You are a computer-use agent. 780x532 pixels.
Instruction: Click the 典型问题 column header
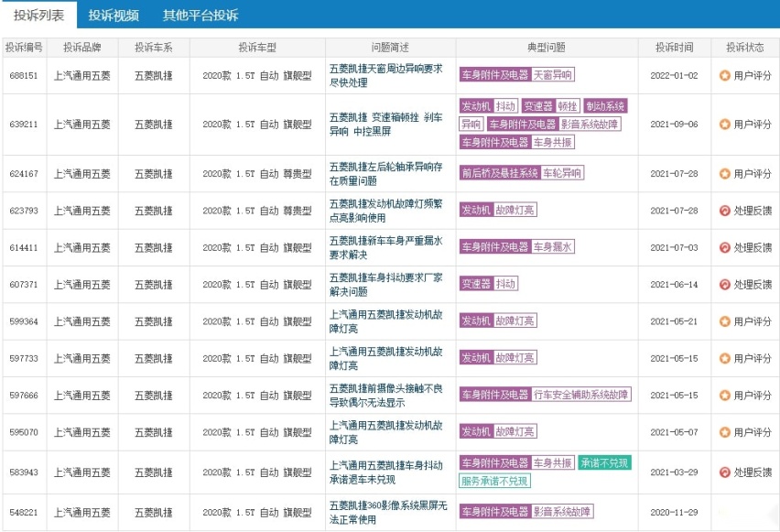[547, 48]
